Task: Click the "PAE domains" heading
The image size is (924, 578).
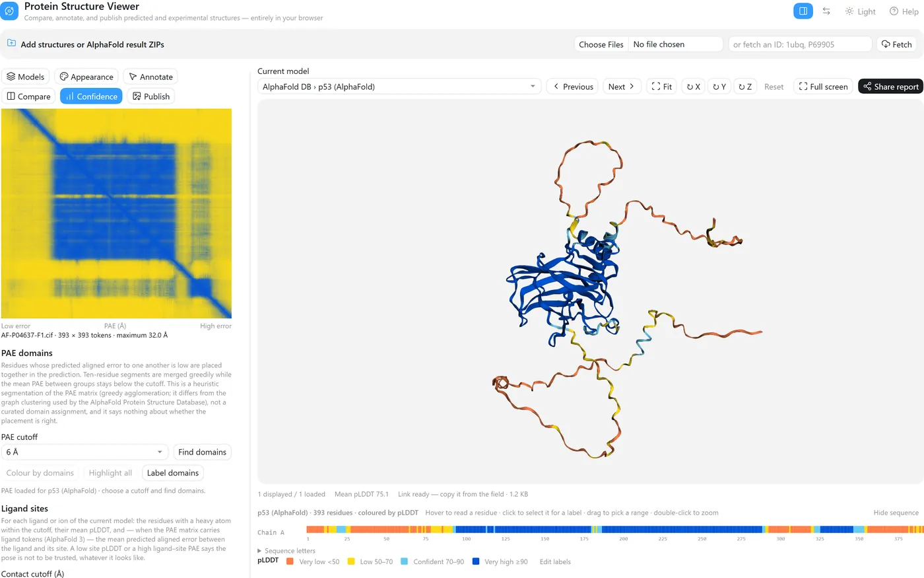Action: (27, 353)
